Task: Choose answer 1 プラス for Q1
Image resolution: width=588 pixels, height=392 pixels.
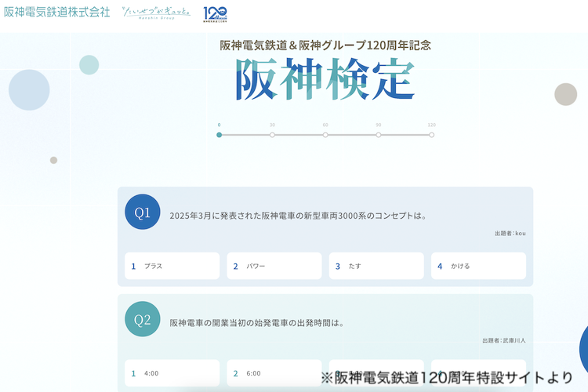Action: 172,266
